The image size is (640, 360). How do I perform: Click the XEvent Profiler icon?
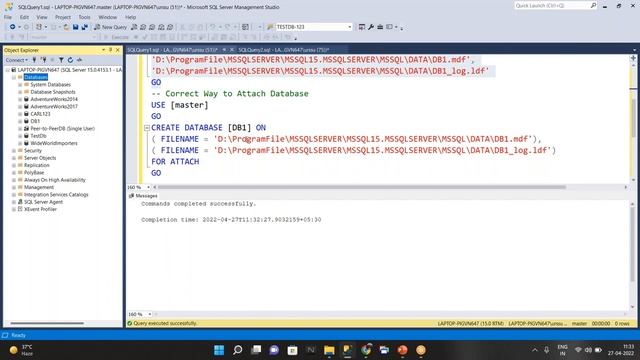(20, 209)
